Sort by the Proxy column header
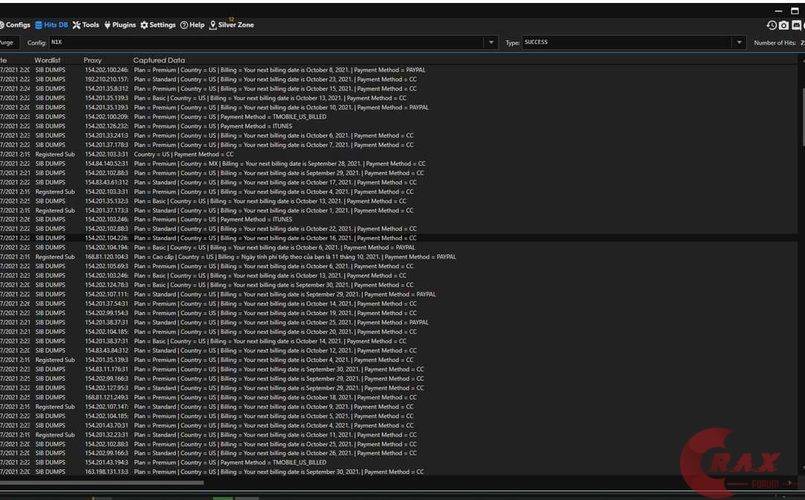 click(93, 60)
